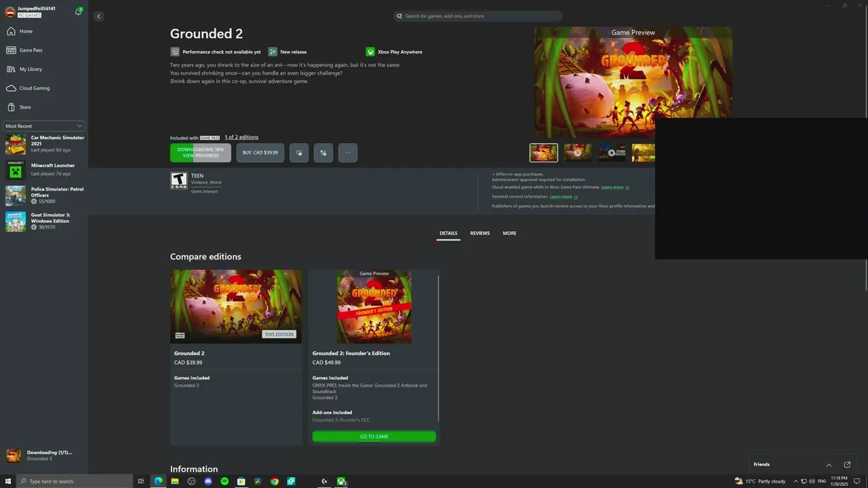Open Car Mechanic Simulator 2021 in sidebar

coord(45,144)
